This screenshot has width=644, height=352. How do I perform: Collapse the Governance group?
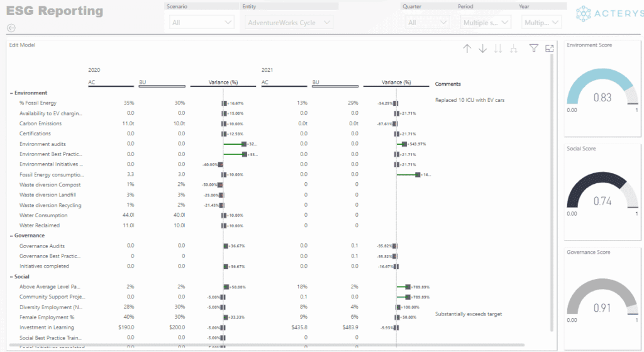click(11, 236)
